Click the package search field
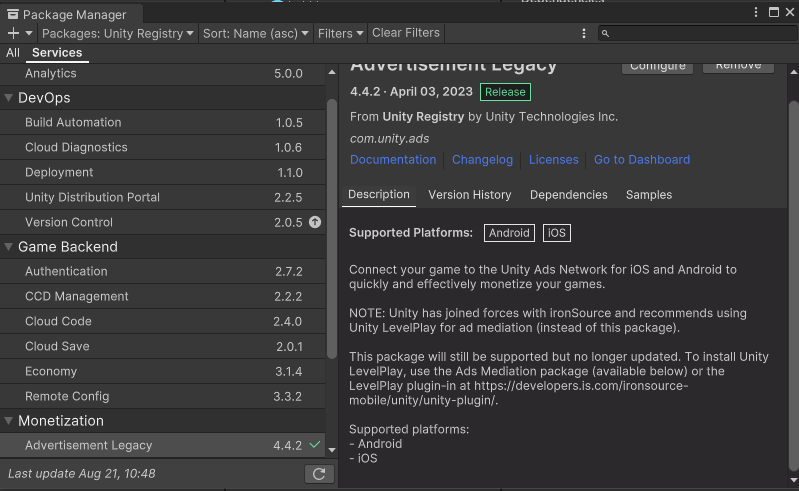The height and width of the screenshot is (491, 799). (698, 34)
